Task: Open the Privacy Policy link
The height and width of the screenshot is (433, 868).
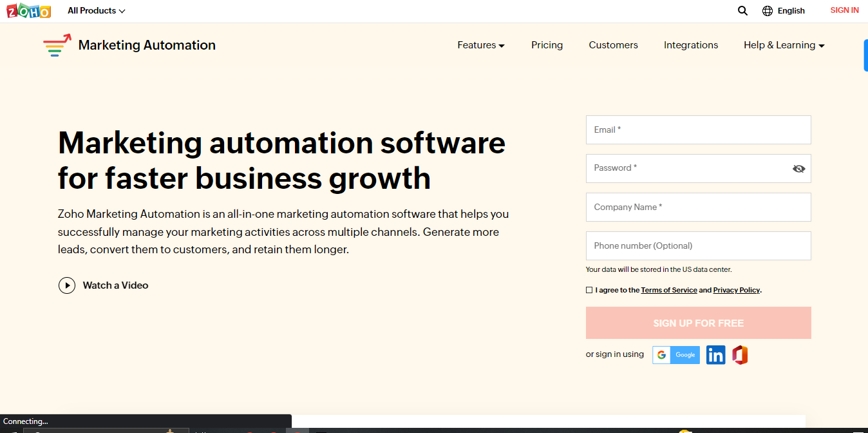Action: (x=736, y=290)
